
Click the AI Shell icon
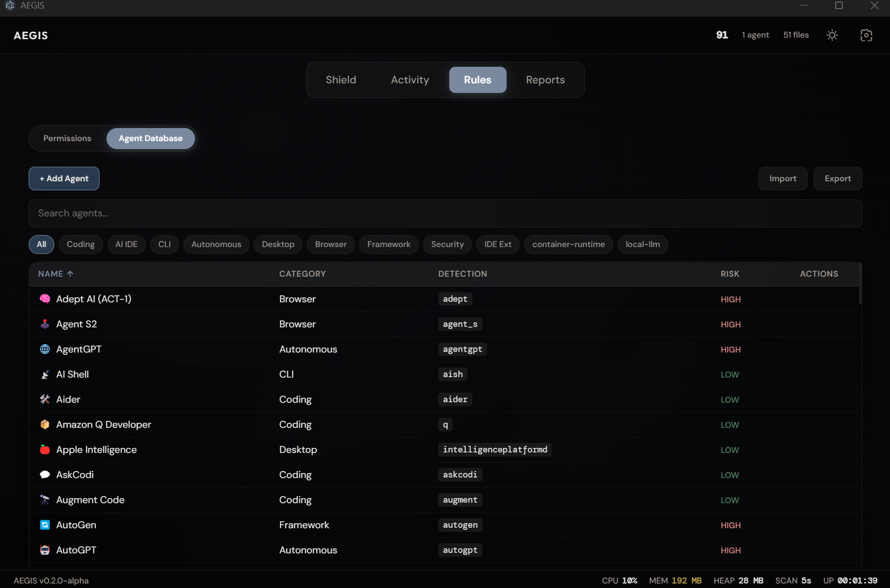point(45,374)
